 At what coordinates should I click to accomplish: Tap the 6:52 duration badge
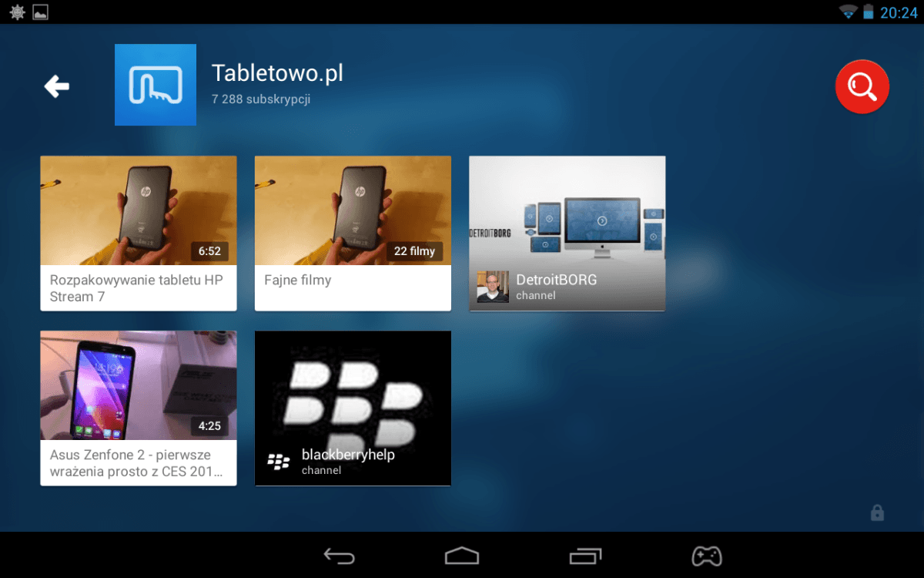[209, 251]
